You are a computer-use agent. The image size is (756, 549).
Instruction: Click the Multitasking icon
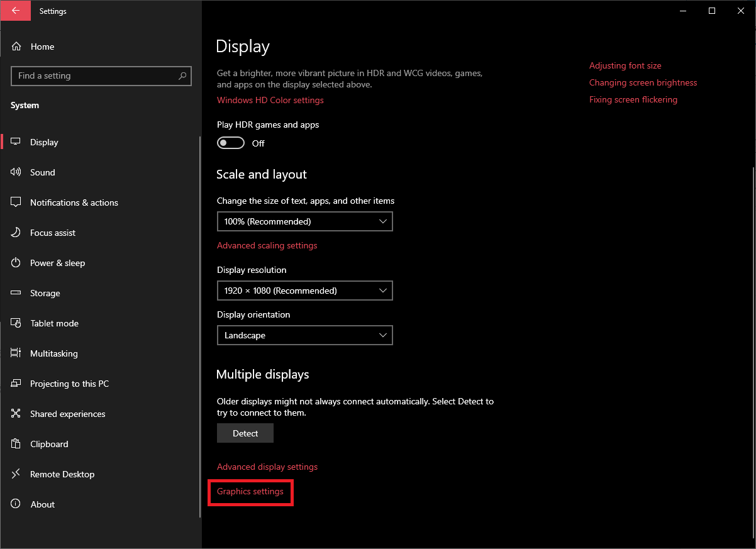tap(15, 353)
